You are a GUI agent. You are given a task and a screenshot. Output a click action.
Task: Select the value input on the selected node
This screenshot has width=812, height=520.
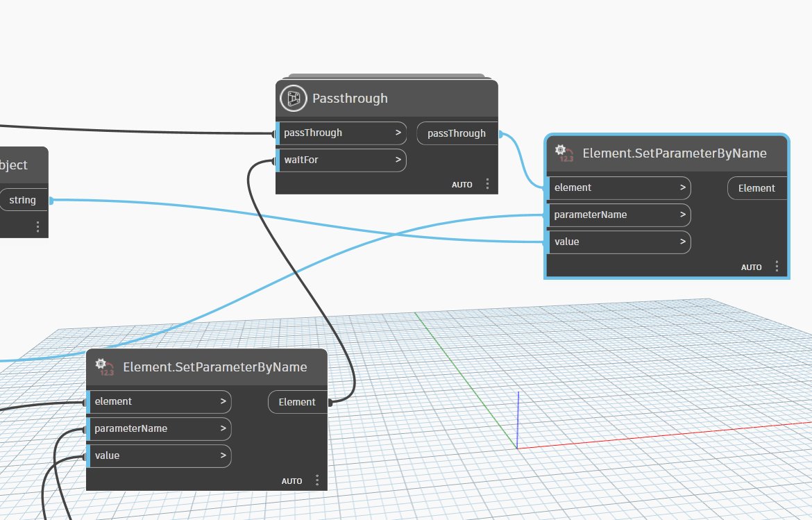coord(619,242)
